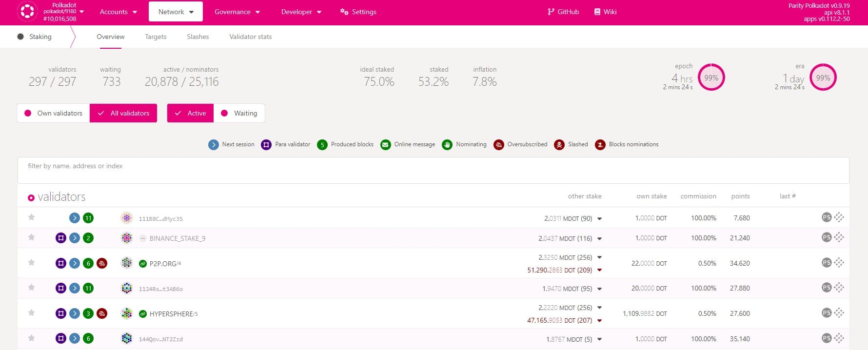Click produced blocks badge on 1124Rs...t3AB6o row
The height and width of the screenshot is (350, 868).
(88, 288)
